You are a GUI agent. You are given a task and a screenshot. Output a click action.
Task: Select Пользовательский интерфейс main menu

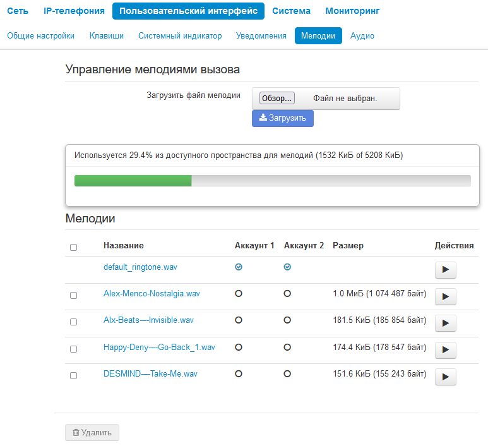(x=188, y=11)
